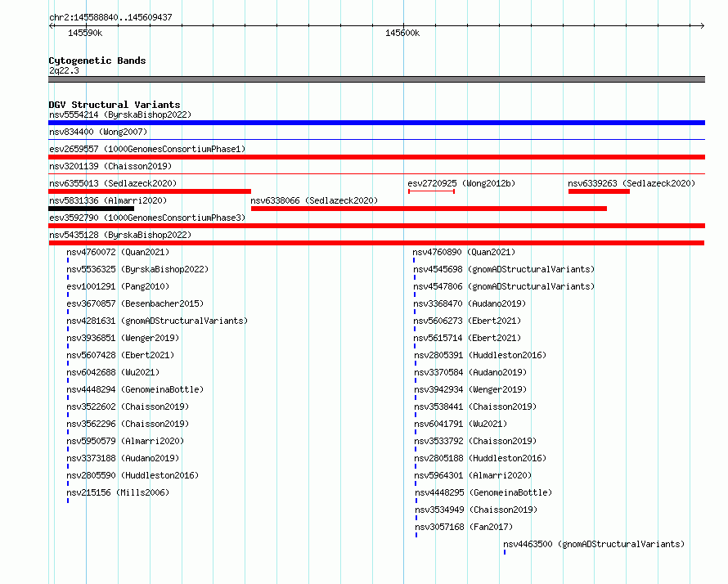Select nsv3373188 (Audano2019) variant

(123, 458)
